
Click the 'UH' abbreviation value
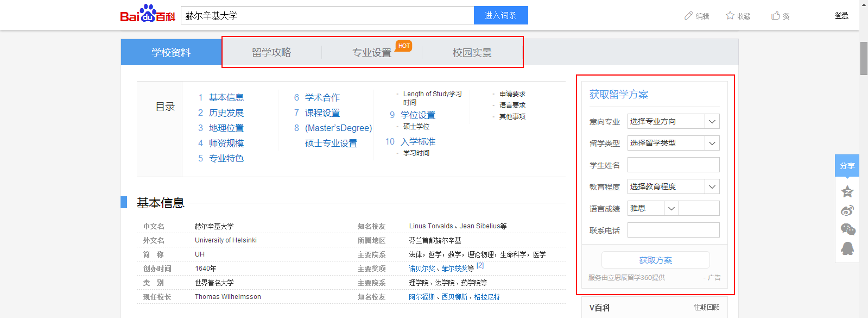(x=200, y=254)
